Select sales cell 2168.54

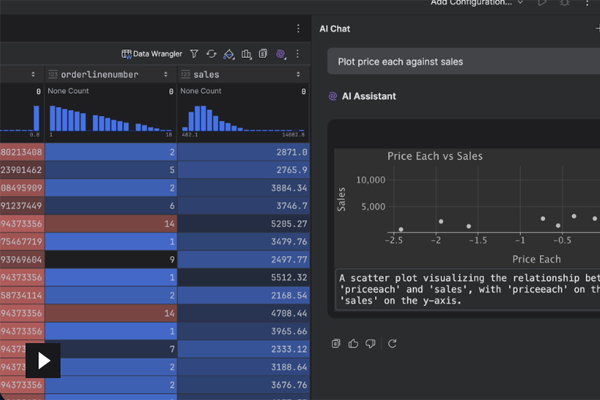point(244,295)
